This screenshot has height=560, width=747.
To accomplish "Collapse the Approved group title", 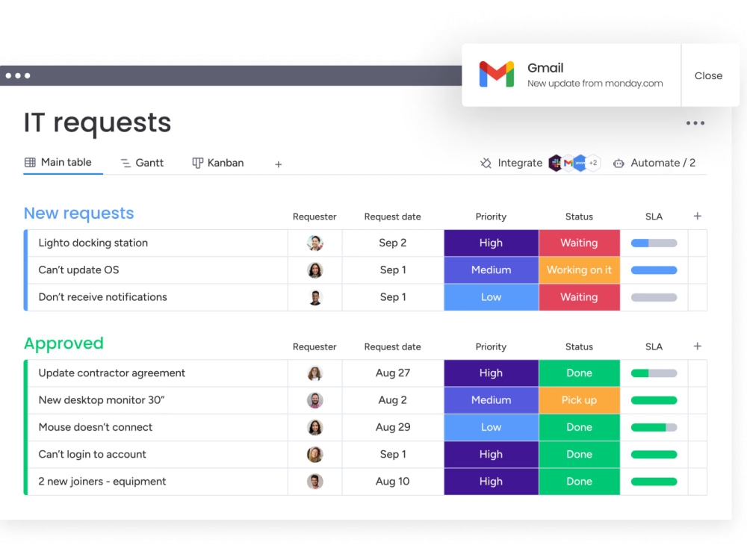I will [x=63, y=343].
